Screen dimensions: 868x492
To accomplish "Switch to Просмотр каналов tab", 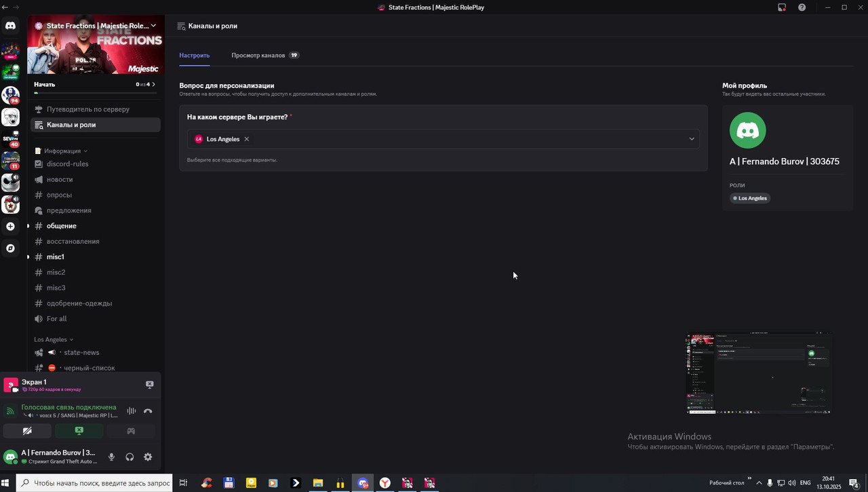I will pyautogui.click(x=265, y=55).
